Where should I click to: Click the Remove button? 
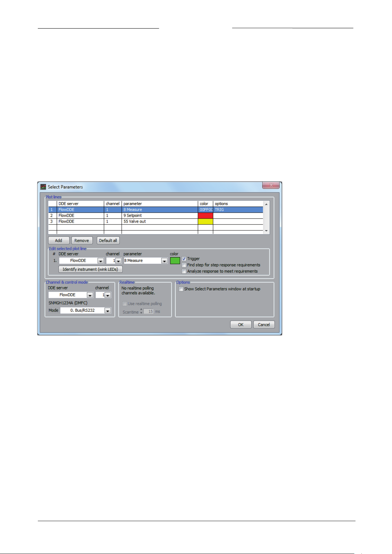(x=82, y=240)
